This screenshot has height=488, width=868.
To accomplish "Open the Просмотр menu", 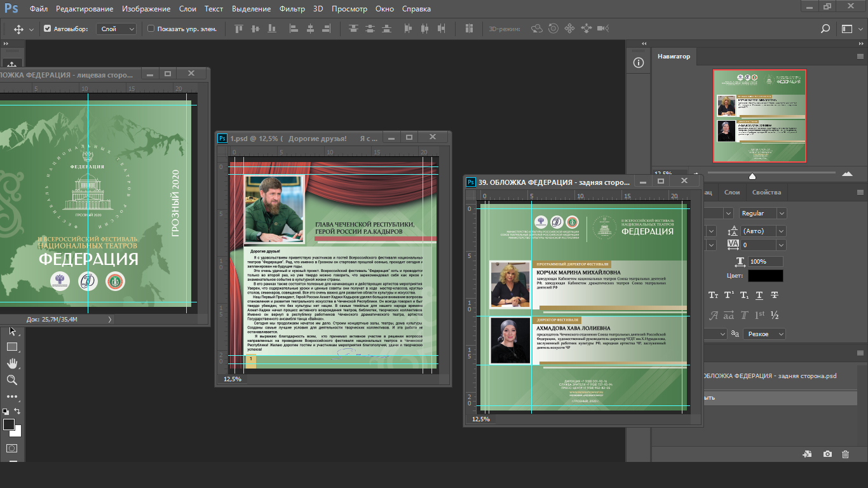I will point(349,9).
